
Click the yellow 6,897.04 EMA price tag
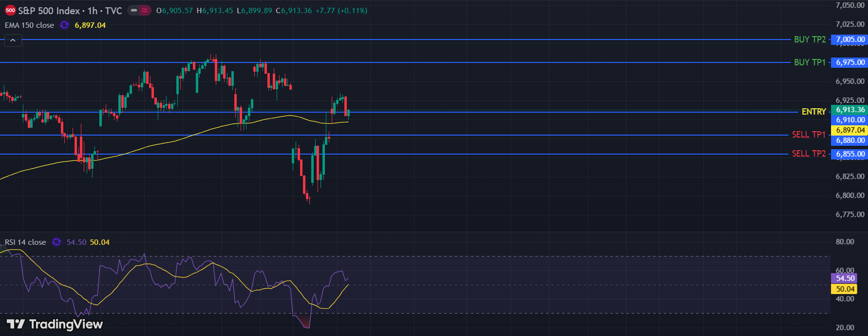pos(850,130)
